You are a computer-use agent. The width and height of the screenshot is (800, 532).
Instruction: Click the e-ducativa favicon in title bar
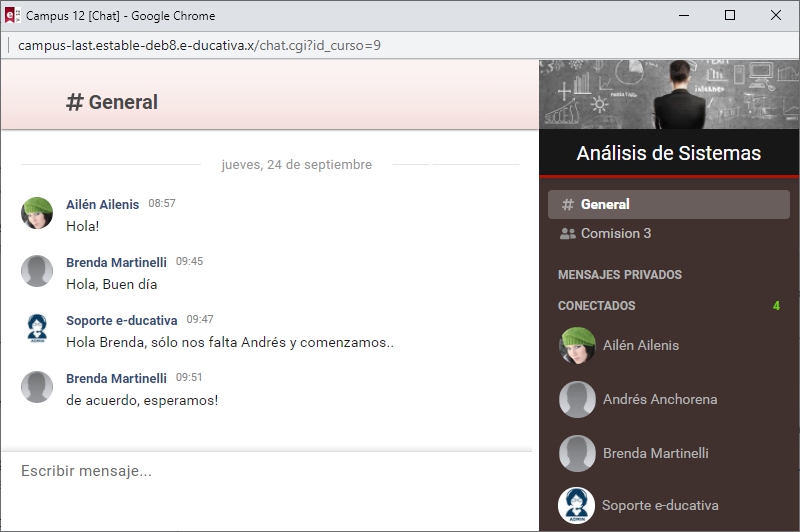click(x=12, y=15)
